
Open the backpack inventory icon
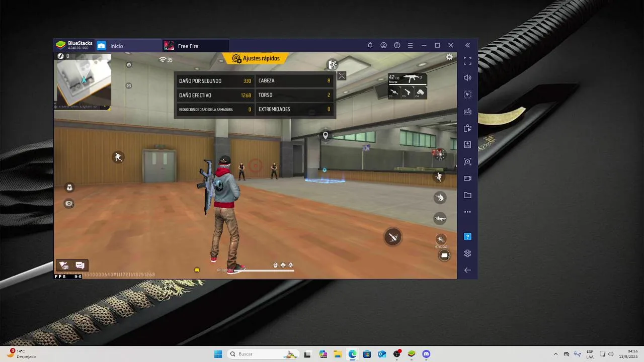pos(69,188)
